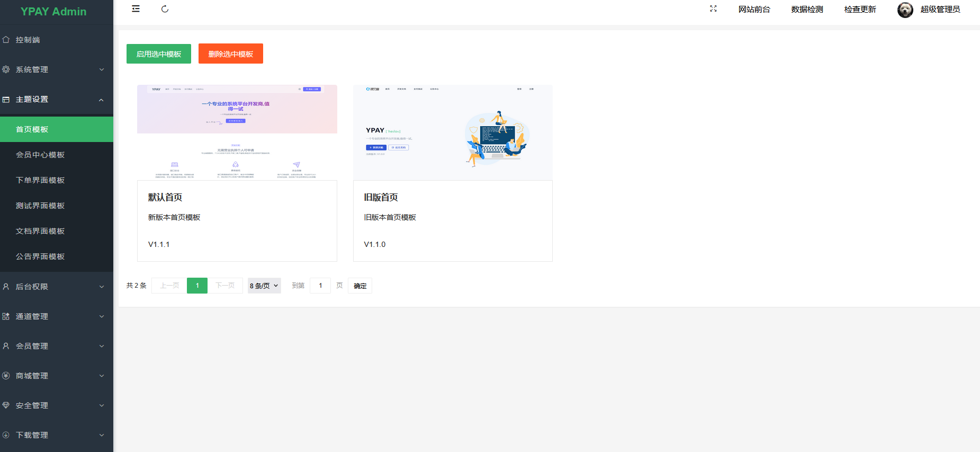Expand the 安全管理 chevron
Viewport: 980px width, 452px height.
(x=102, y=405)
